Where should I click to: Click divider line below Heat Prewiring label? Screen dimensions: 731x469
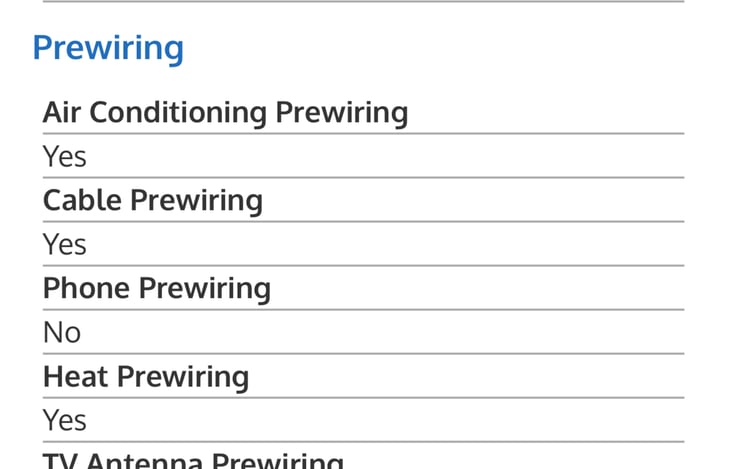[x=365, y=397]
